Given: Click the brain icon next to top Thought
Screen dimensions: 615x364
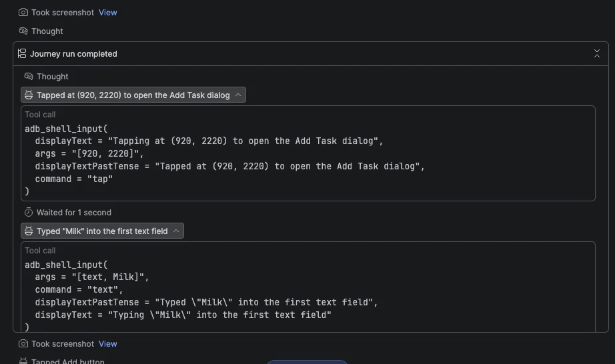Looking at the screenshot, I should click(23, 31).
